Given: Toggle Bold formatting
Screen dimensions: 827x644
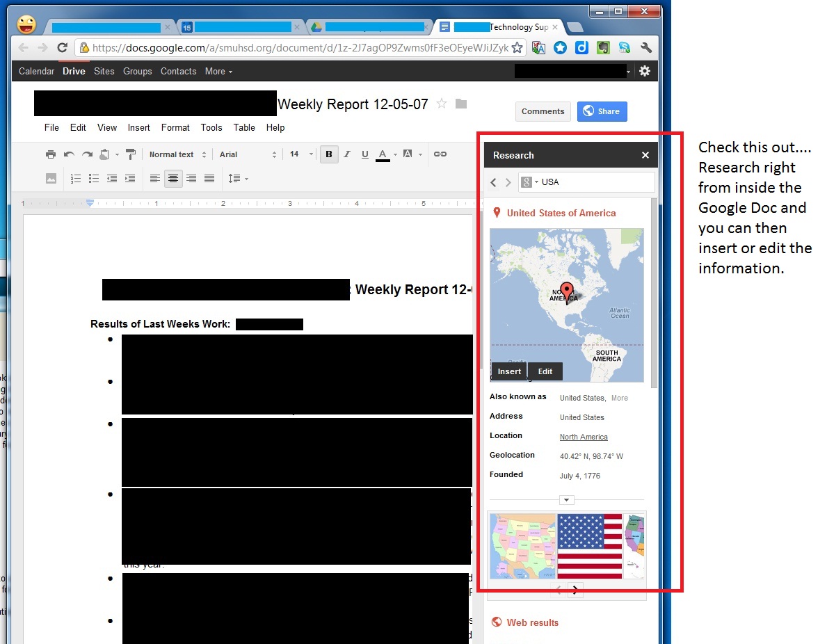Looking at the screenshot, I should click(x=328, y=154).
